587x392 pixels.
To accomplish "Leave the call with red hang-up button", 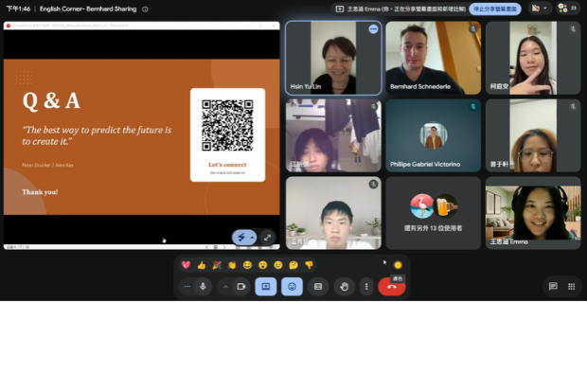I will (392, 286).
